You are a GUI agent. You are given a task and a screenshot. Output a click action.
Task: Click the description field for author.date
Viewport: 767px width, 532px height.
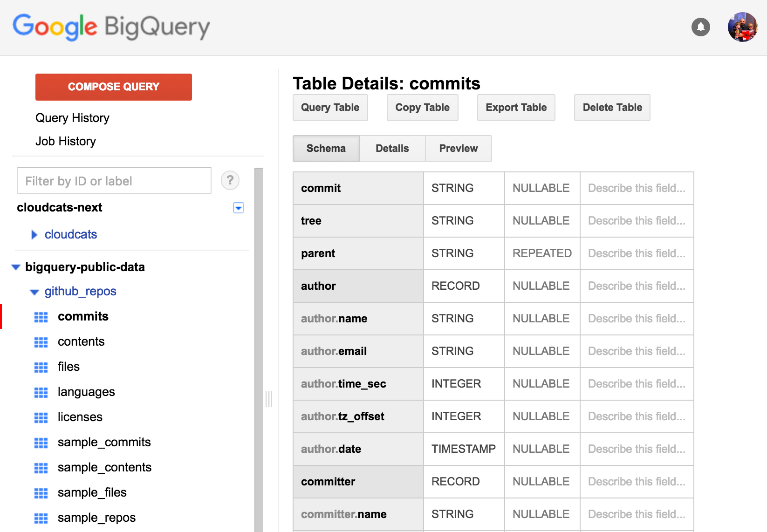(637, 449)
